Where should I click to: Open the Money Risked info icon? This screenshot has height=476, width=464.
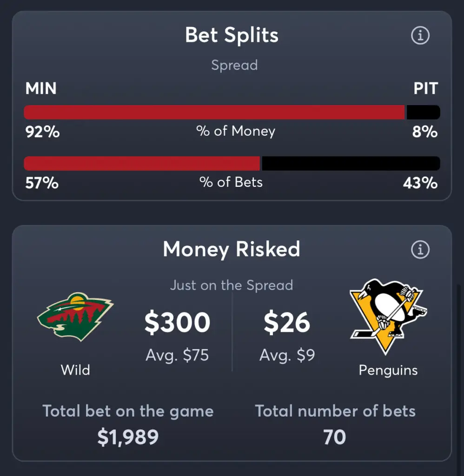coord(420,250)
